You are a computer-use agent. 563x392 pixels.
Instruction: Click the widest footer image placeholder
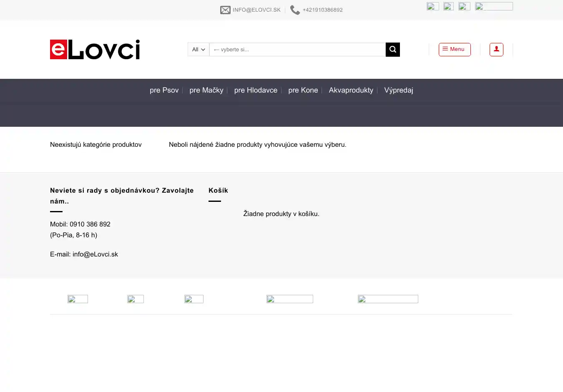click(388, 299)
